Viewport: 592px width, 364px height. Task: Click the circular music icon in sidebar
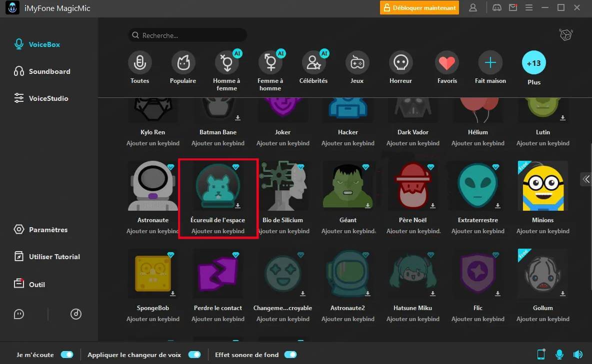pos(76,314)
